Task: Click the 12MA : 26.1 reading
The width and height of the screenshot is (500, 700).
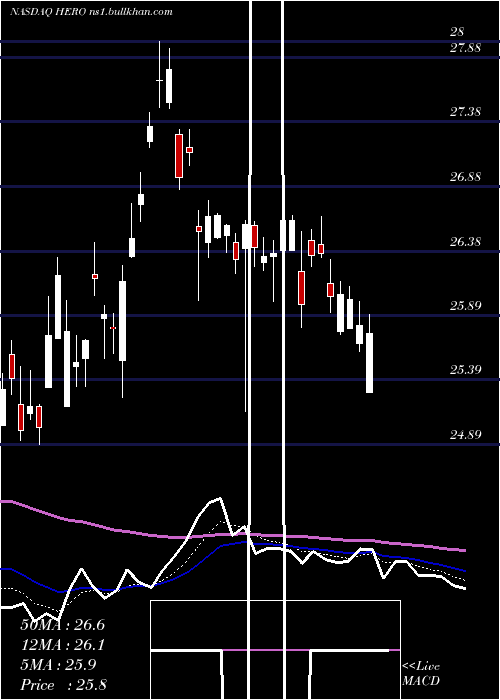Action: point(62,645)
